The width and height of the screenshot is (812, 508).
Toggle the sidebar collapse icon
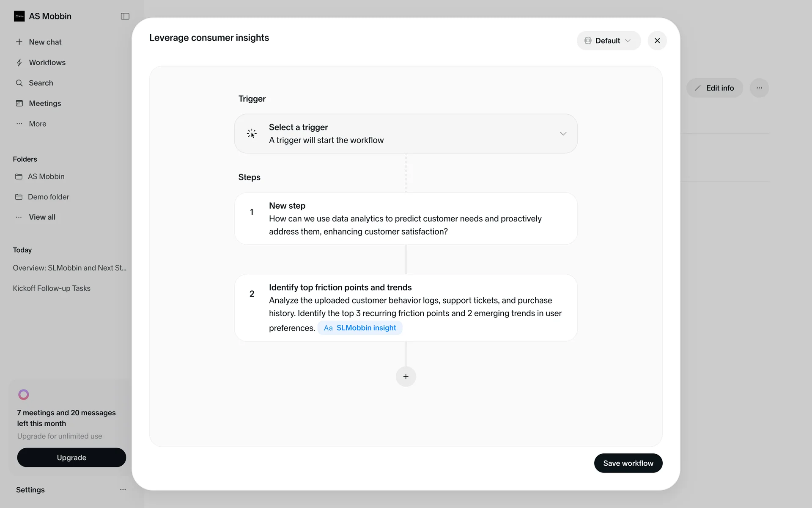(125, 16)
